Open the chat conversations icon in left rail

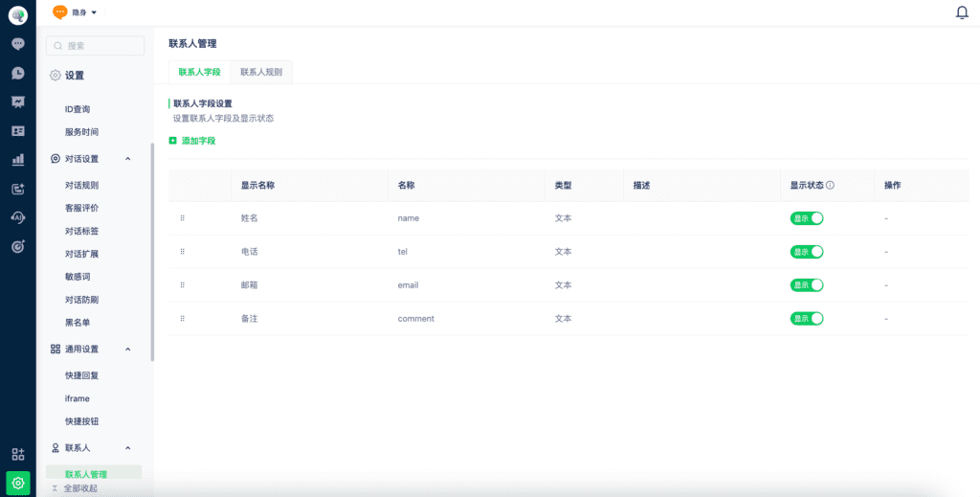(18, 44)
